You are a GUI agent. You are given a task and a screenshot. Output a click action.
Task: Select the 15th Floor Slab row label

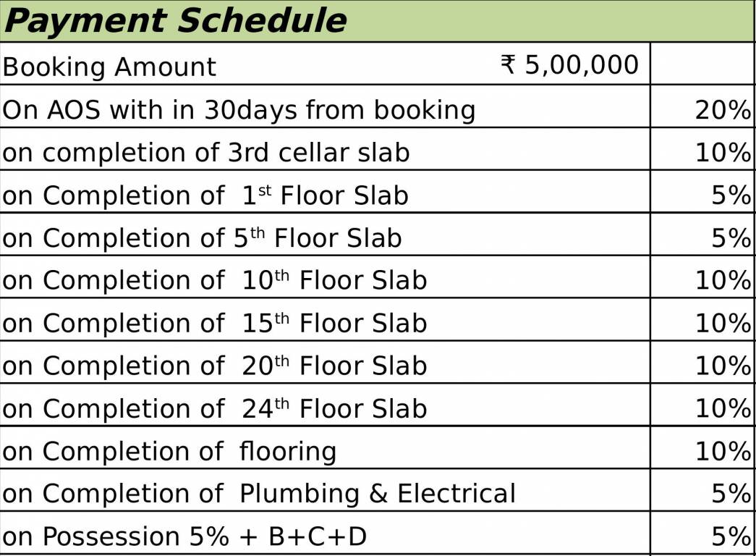(214, 324)
